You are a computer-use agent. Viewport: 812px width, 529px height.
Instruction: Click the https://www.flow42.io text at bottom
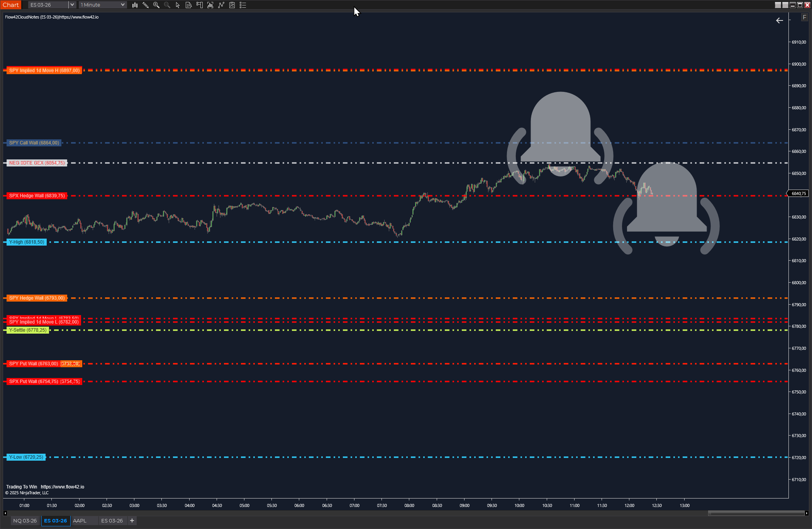point(63,487)
